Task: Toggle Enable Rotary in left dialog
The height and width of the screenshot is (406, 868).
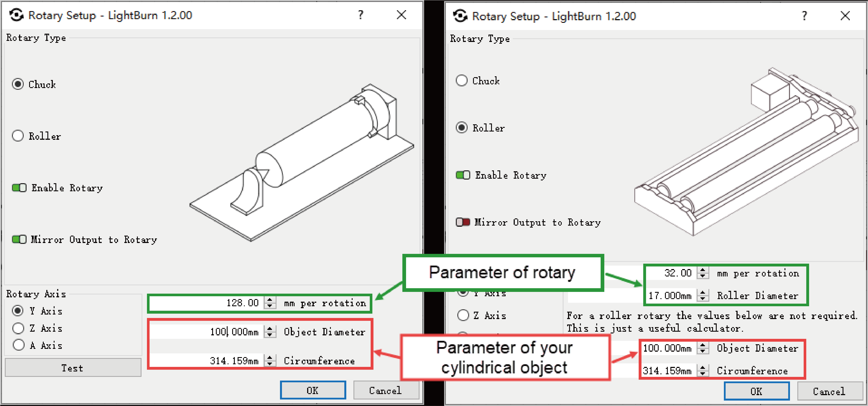Action: click(19, 188)
